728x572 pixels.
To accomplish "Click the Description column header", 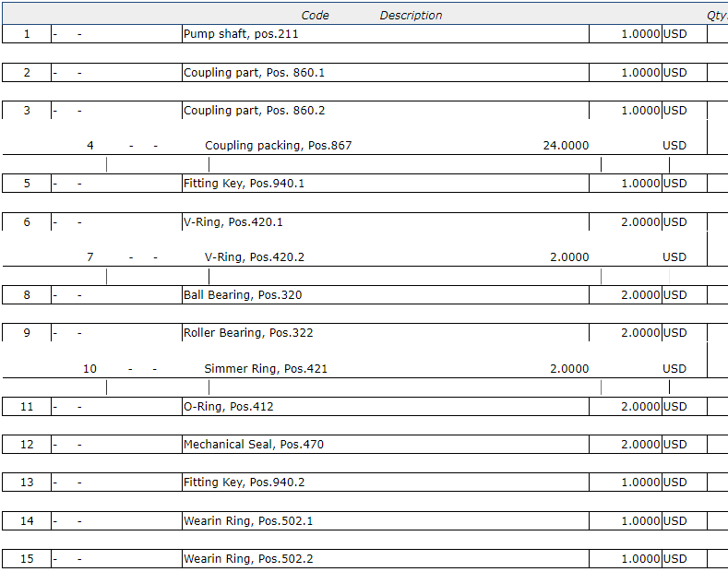I will [x=411, y=16].
